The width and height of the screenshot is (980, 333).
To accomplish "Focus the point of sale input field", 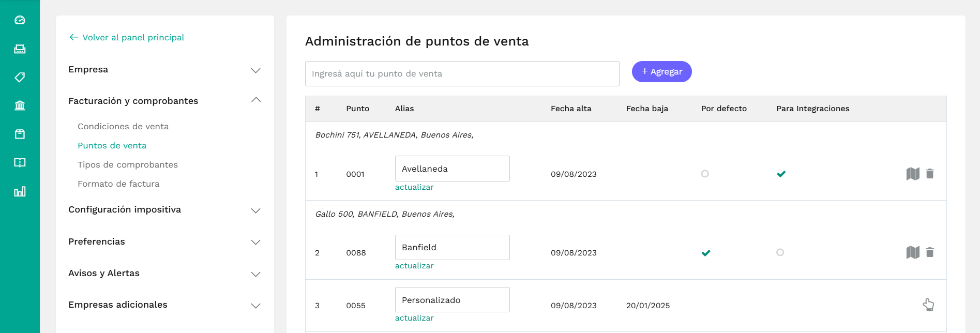I will (462, 73).
